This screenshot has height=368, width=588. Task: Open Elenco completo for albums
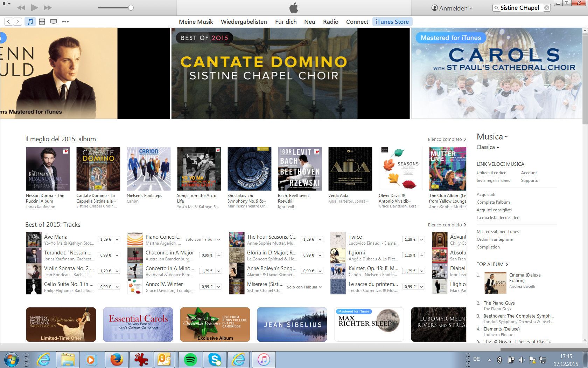coord(447,139)
